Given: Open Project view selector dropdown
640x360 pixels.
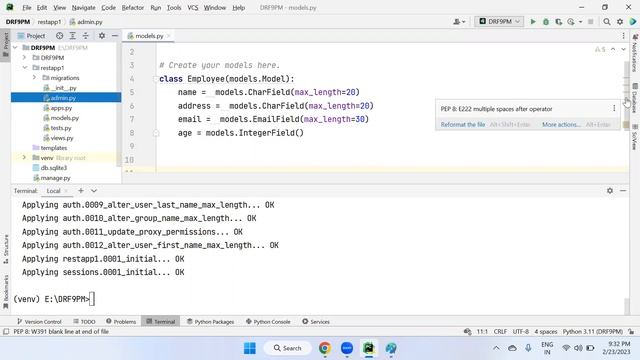Looking at the screenshot, I should [x=31, y=36].
